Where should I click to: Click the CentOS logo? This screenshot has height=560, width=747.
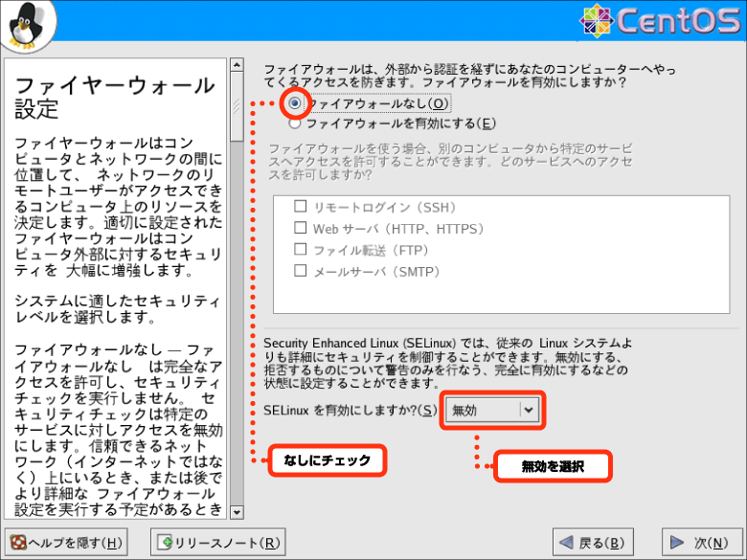tap(660, 20)
